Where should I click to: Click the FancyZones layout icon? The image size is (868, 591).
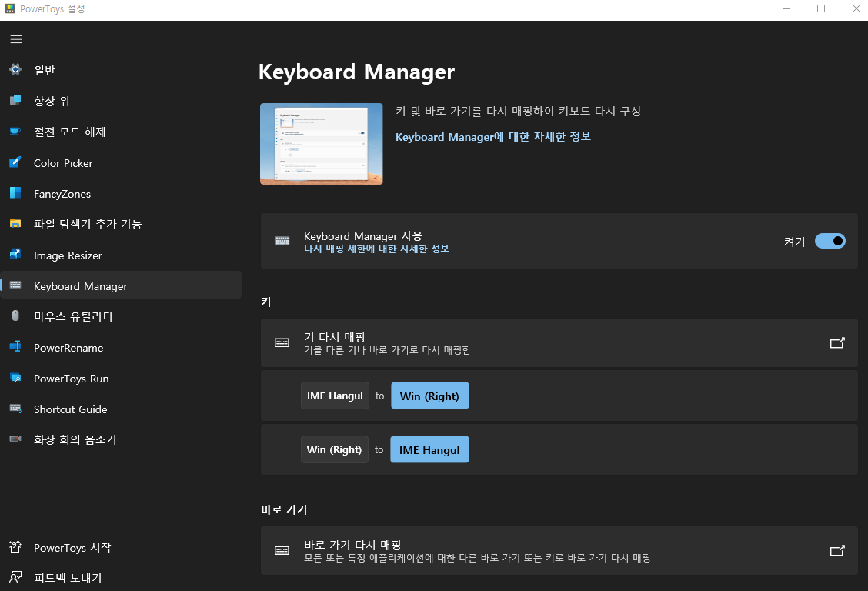(x=15, y=193)
